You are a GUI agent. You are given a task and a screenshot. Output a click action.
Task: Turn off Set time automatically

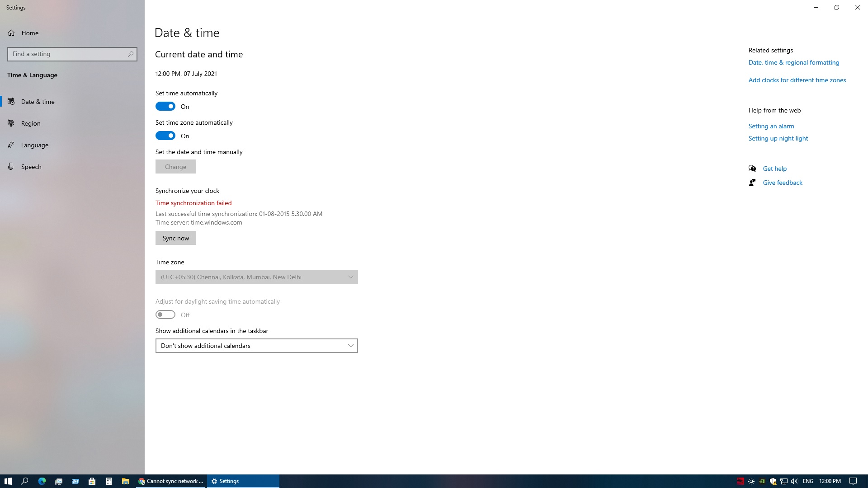[x=165, y=107]
